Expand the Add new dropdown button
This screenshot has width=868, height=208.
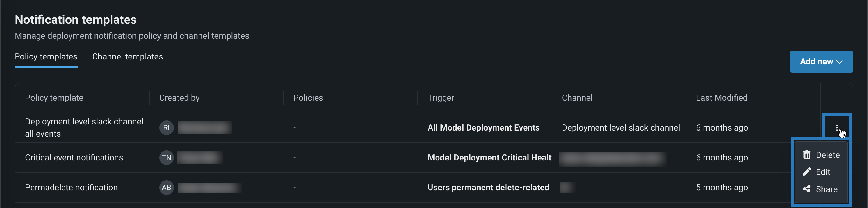point(821,62)
